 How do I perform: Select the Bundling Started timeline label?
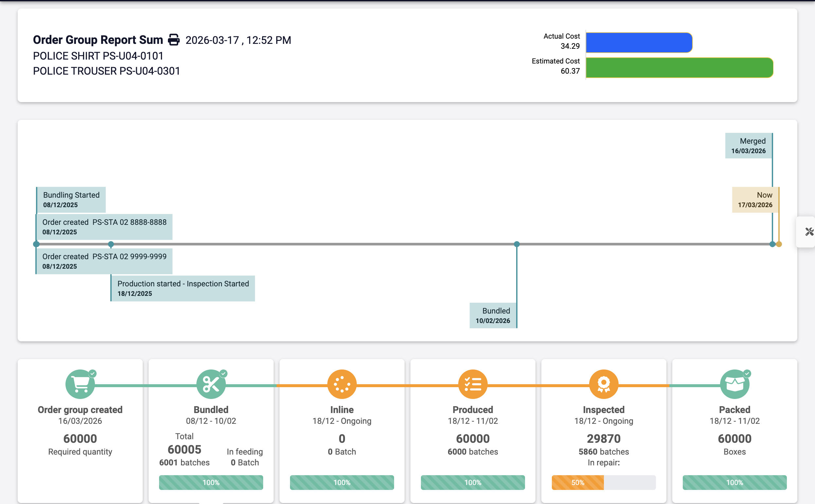tap(71, 200)
